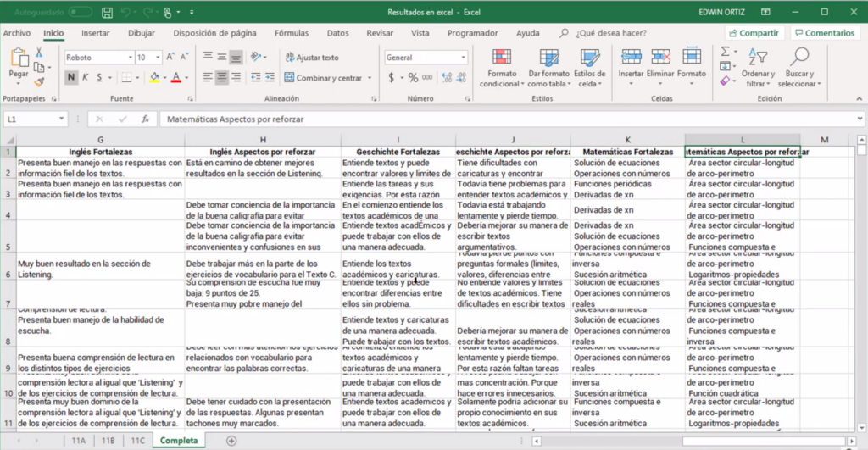868x450 pixels.
Task: Open Dar formato como tabla
Action: click(548, 68)
